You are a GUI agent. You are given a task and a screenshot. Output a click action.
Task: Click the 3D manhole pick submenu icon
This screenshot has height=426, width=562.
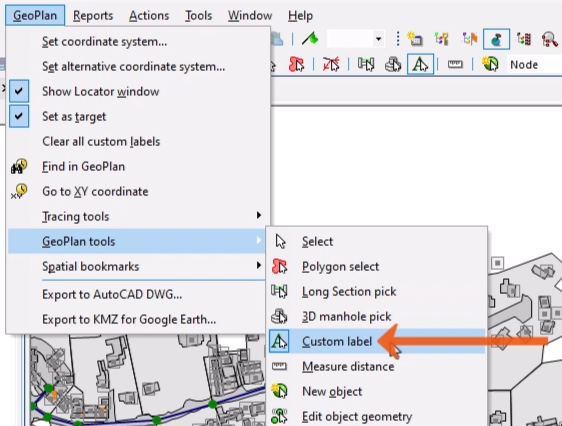pyautogui.click(x=279, y=316)
